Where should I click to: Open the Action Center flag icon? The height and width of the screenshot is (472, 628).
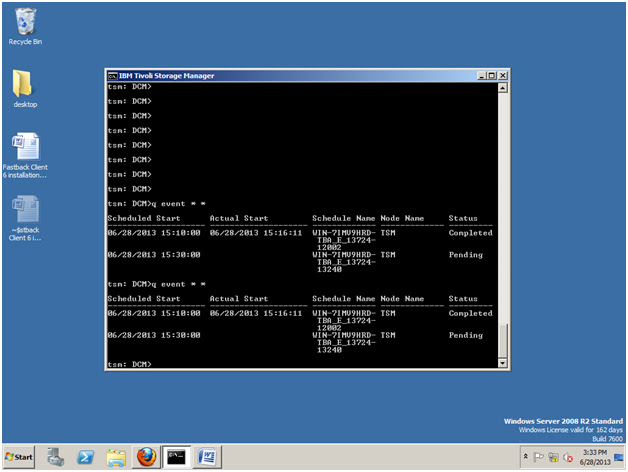pos(539,457)
